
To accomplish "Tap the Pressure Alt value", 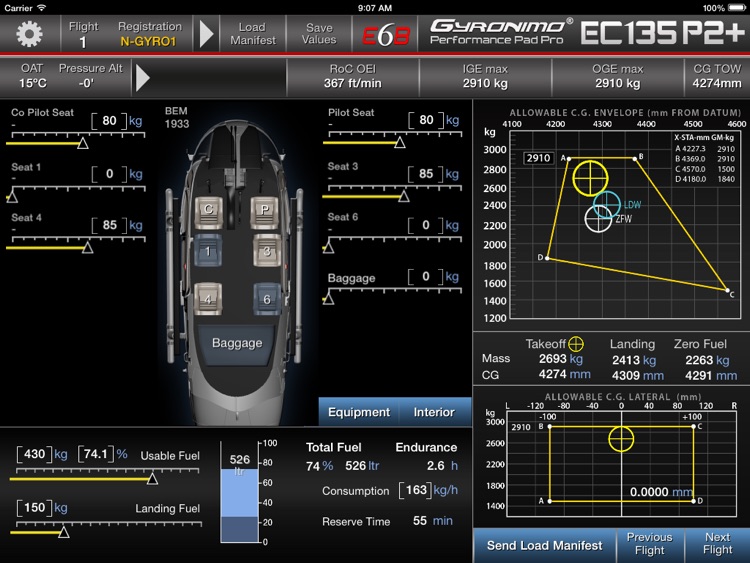I will coord(86,83).
